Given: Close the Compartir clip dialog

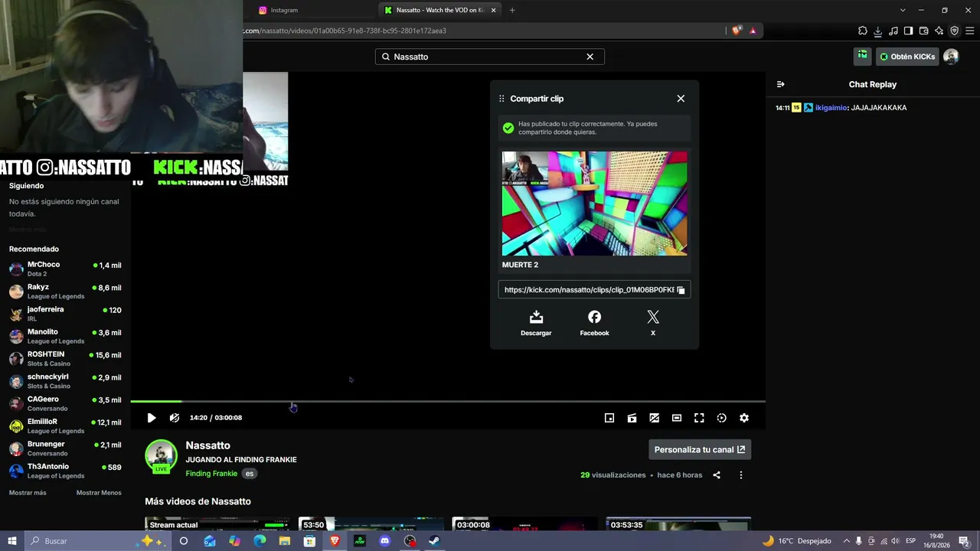Looking at the screenshot, I should coord(681,99).
